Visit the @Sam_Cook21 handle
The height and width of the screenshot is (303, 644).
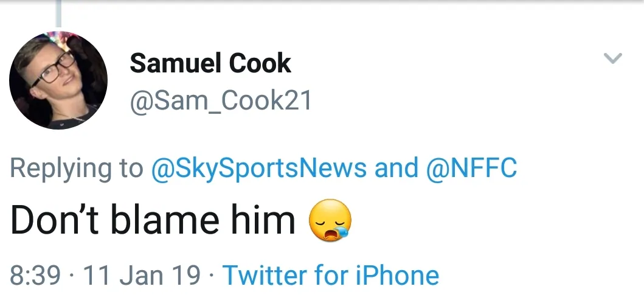(x=221, y=101)
